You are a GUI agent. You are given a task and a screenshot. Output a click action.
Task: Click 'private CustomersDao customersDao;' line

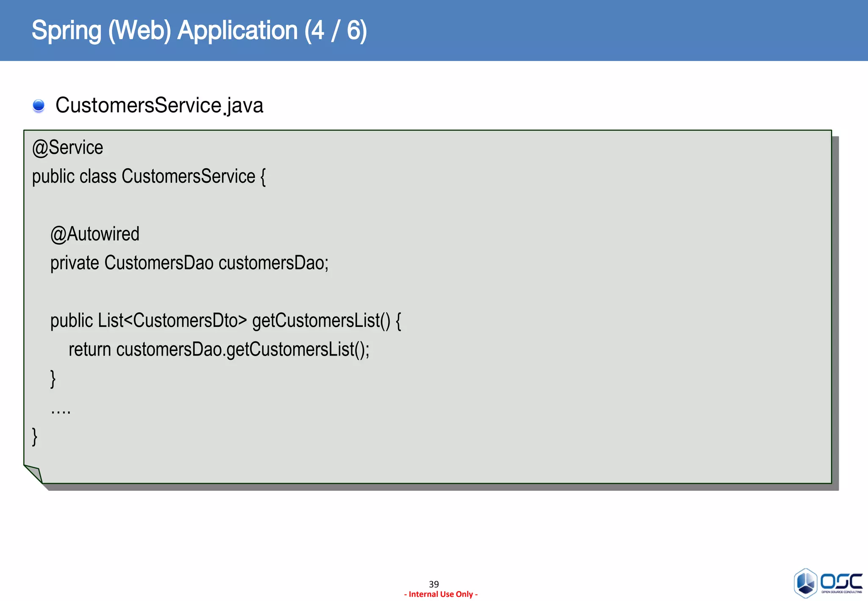pos(189,263)
